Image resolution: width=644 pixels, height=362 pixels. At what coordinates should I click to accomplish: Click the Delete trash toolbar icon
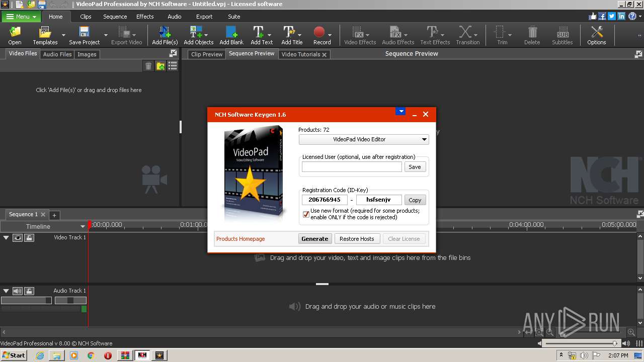(532, 35)
